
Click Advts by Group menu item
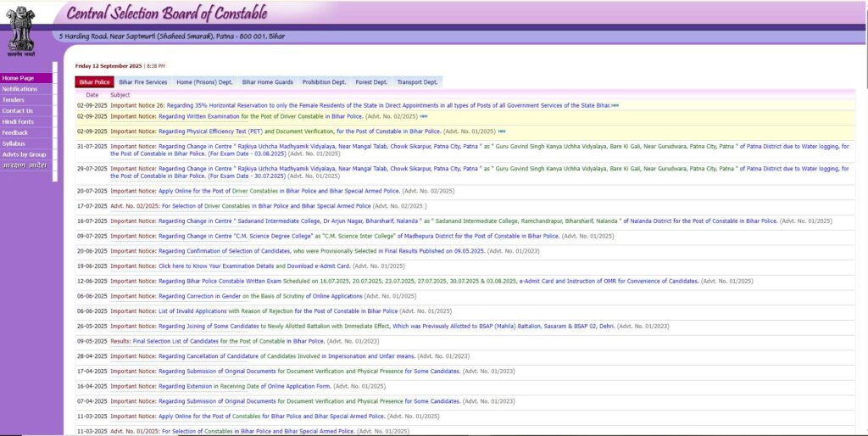tap(24, 154)
